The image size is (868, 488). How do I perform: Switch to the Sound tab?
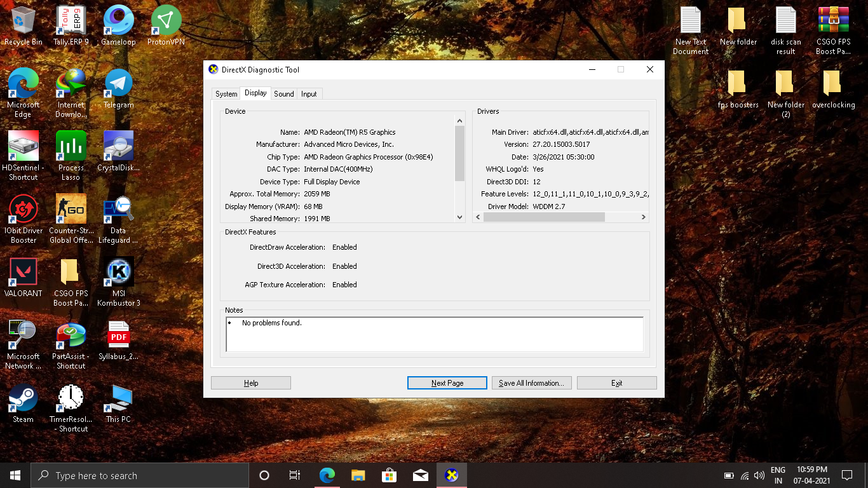point(284,94)
